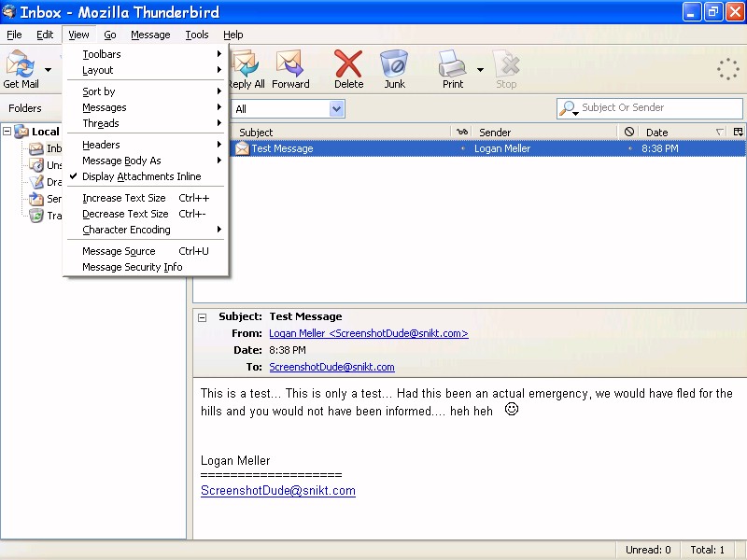Expand the Headers submenu
Viewport: 747px width, 560px height.
146,145
